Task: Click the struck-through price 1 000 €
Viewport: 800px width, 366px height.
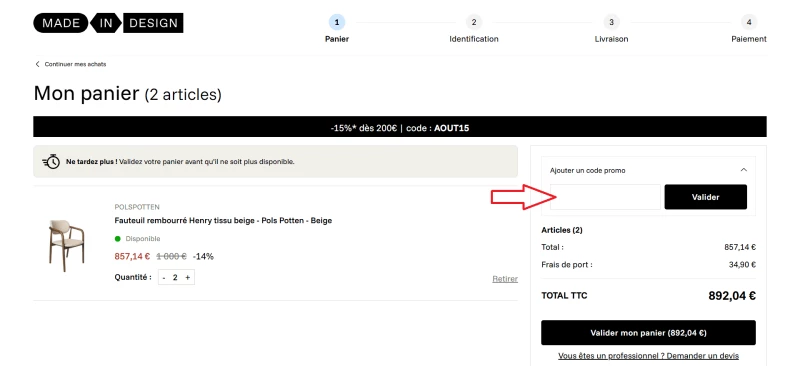Action: (171, 256)
